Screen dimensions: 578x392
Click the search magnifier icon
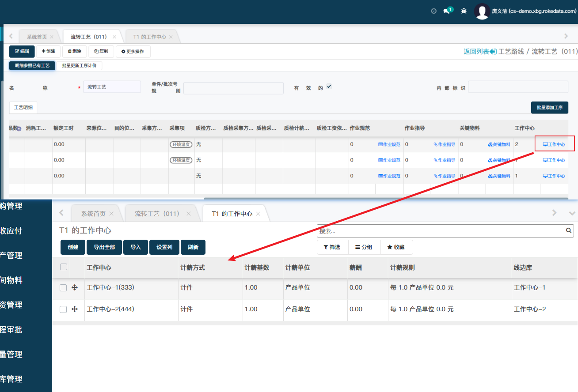569,230
